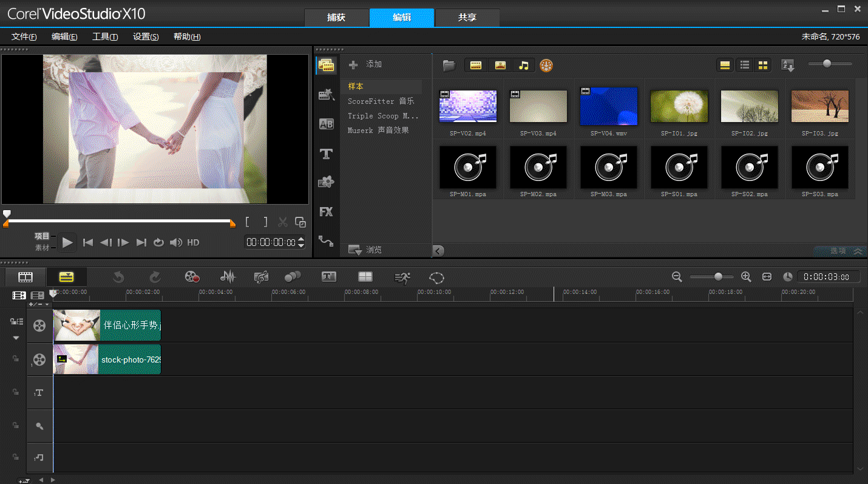Switch the library to thumbnail view
Image resolution: width=868 pixels, height=484 pixels.
point(763,65)
